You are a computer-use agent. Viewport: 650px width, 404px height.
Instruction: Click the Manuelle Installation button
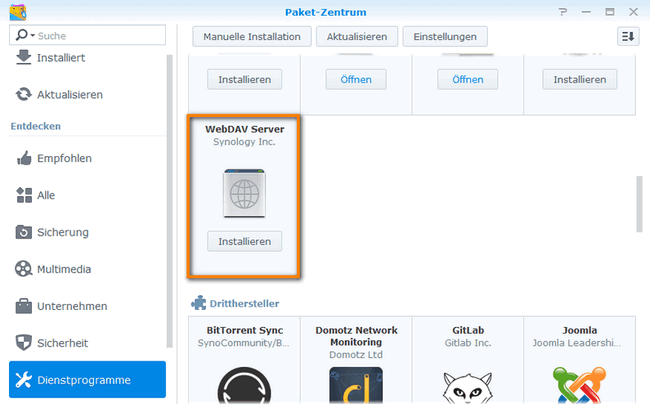[x=252, y=36]
